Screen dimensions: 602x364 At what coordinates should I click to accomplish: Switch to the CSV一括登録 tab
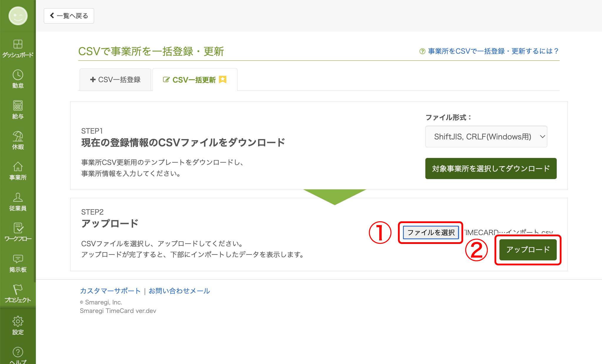pos(115,80)
